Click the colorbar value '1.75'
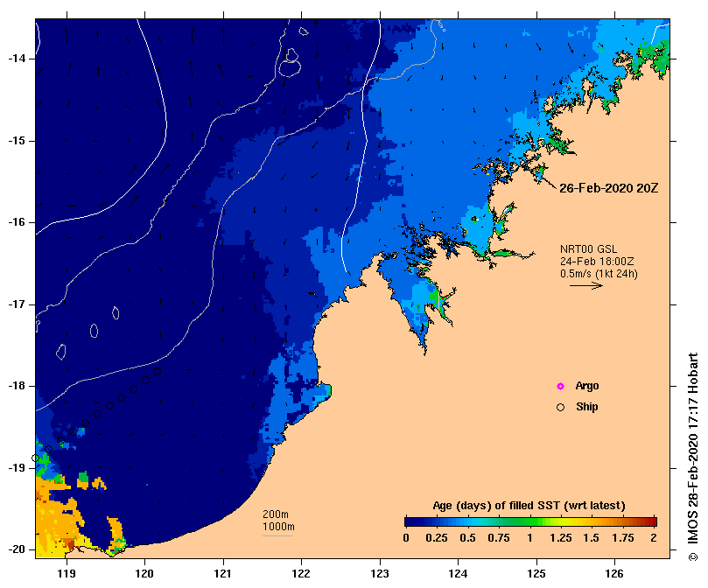This screenshot has height=588, width=708. click(x=623, y=538)
